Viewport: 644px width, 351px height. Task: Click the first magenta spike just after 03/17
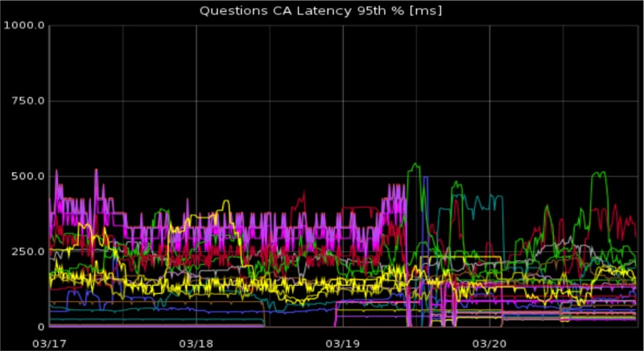[56, 171]
